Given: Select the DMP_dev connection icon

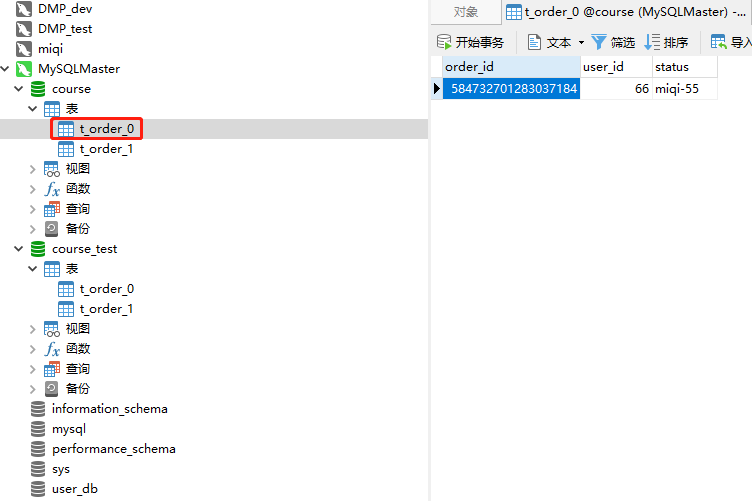Looking at the screenshot, I should coord(24,9).
